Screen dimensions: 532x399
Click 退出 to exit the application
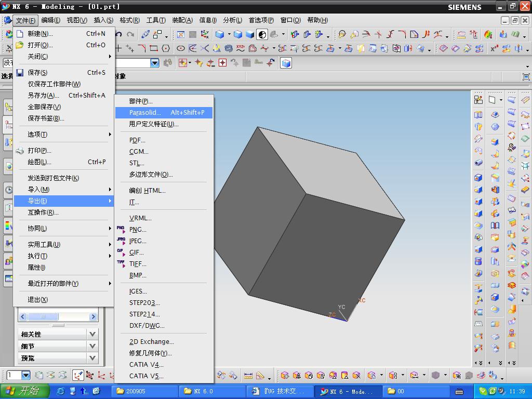coord(37,300)
